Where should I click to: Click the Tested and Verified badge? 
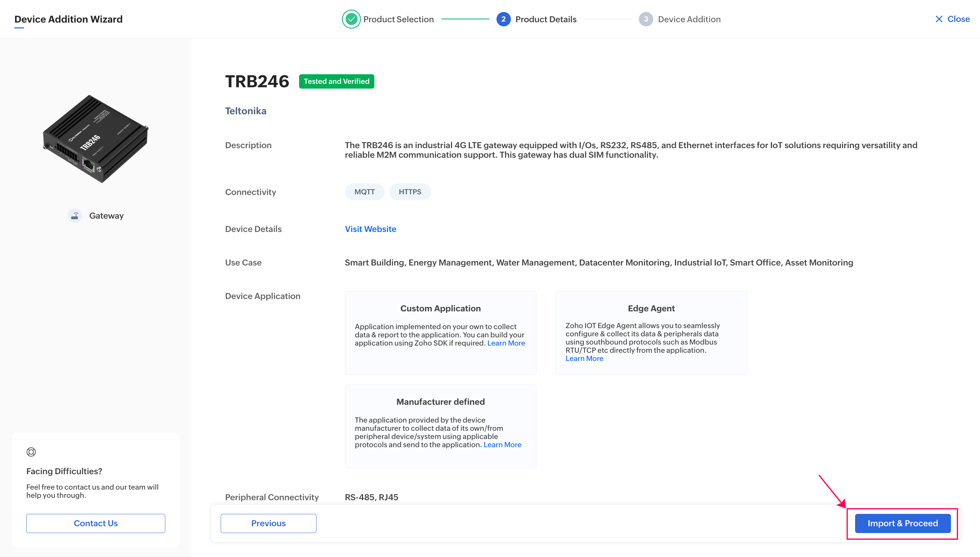pyautogui.click(x=336, y=81)
